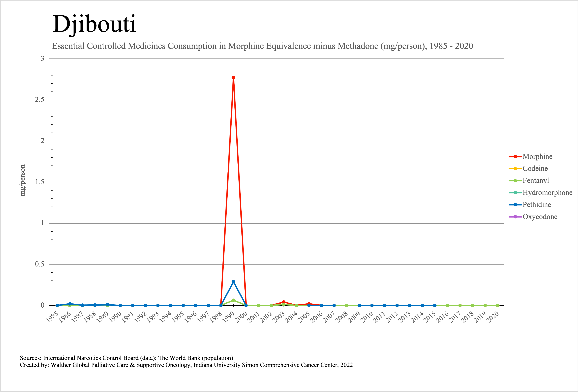Screen dimensions: 579x392
Task: Click the Fentanyl legend entry
Action: (536, 181)
